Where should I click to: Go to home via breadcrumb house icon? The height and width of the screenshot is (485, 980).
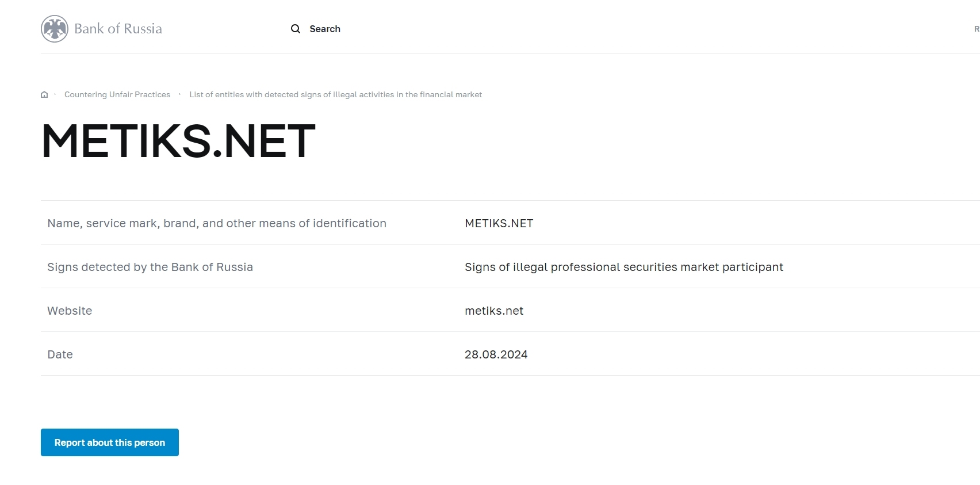click(44, 94)
